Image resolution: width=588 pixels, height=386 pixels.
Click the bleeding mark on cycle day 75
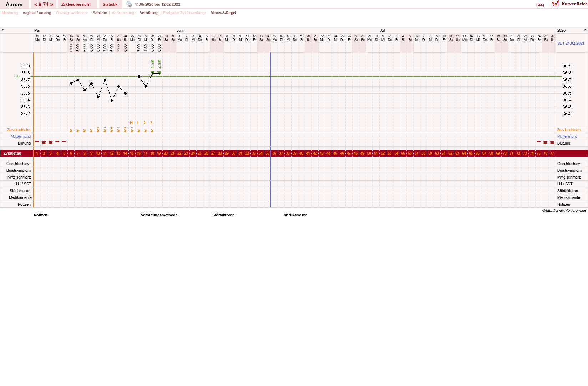(x=539, y=142)
